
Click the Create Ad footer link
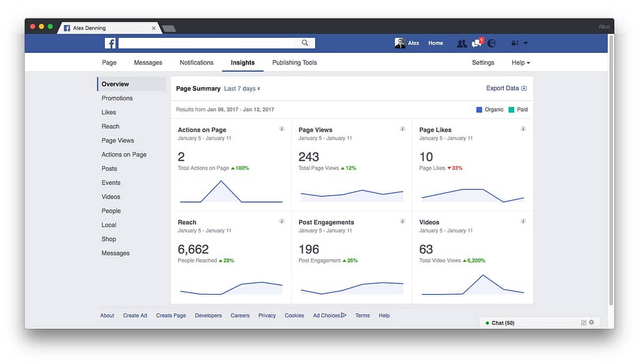tap(135, 315)
